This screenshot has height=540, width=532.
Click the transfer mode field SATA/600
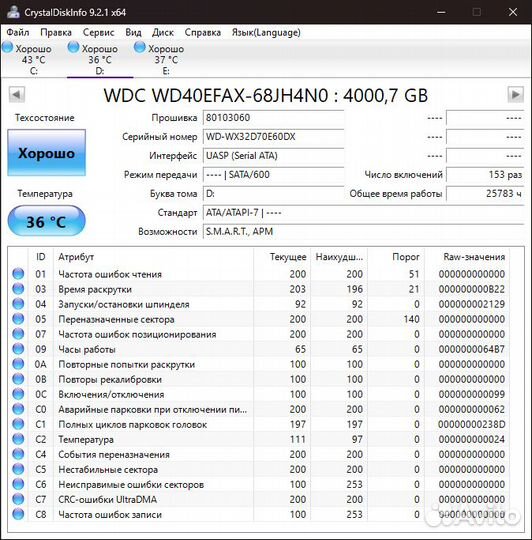tap(274, 175)
